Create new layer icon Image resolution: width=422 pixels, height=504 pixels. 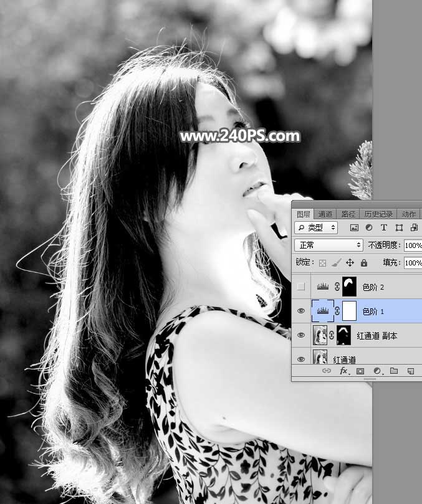pos(410,371)
